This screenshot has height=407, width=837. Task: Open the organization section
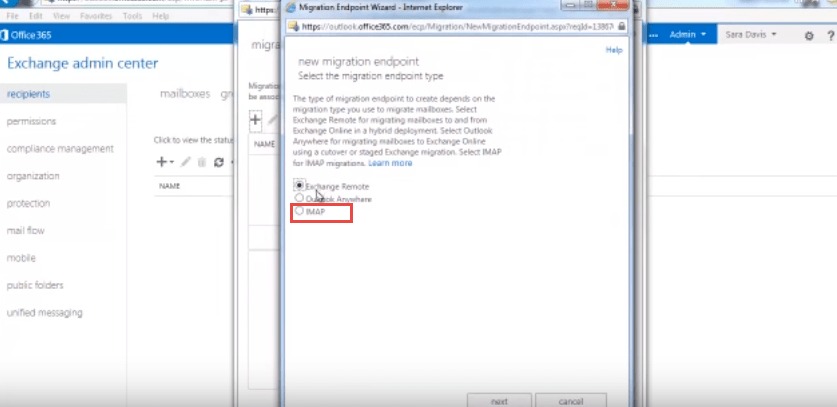33,176
